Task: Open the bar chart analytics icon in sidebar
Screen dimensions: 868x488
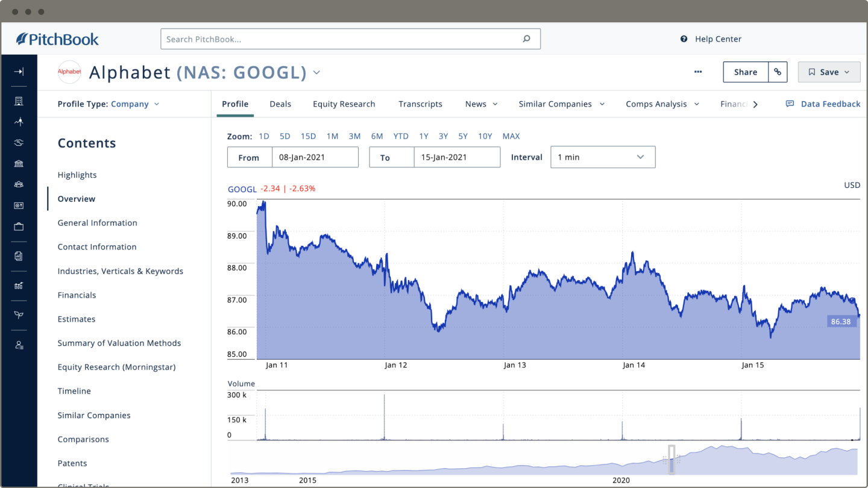Action: [x=19, y=286]
